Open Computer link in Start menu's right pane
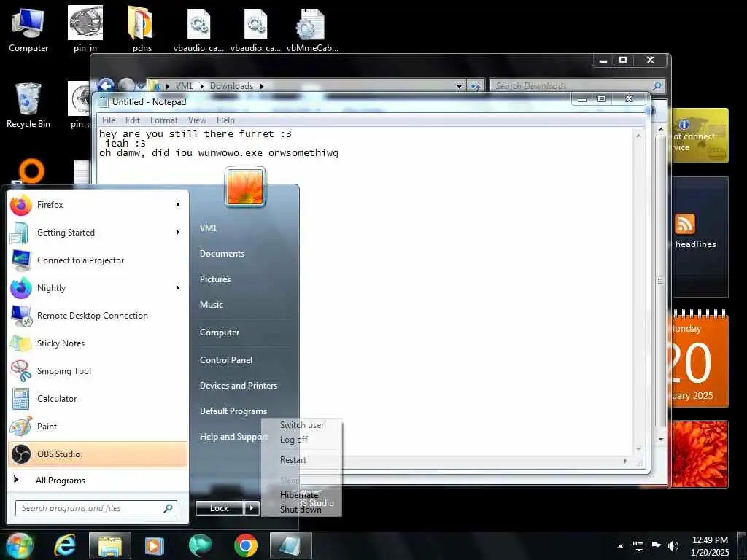The width and height of the screenshot is (747, 560). [x=219, y=332]
